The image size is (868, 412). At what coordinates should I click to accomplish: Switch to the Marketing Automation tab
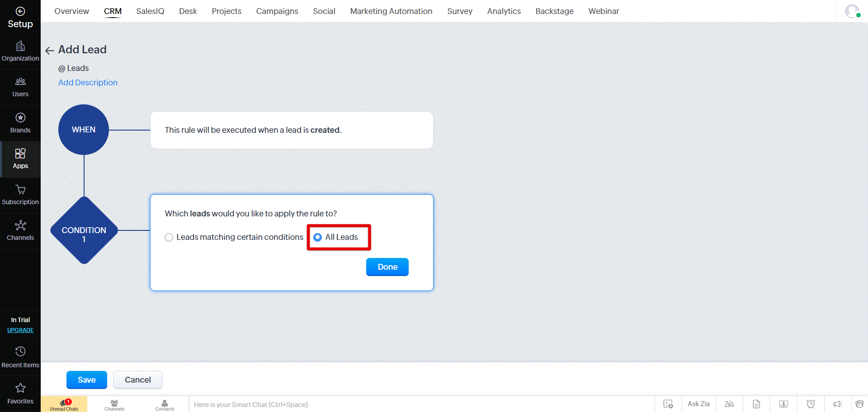tap(391, 11)
